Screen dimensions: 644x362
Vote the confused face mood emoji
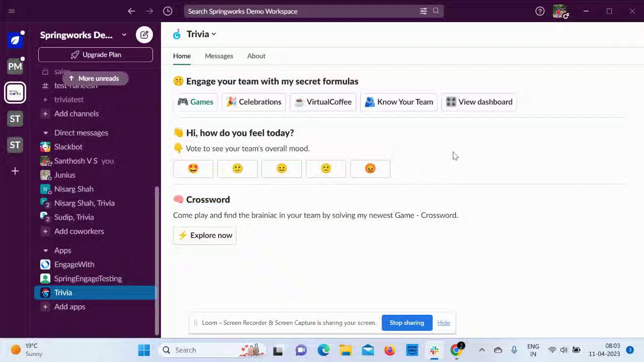pos(326,169)
